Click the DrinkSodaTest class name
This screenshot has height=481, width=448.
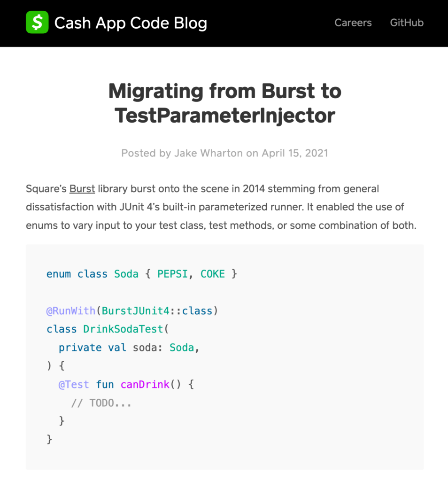[x=123, y=329]
